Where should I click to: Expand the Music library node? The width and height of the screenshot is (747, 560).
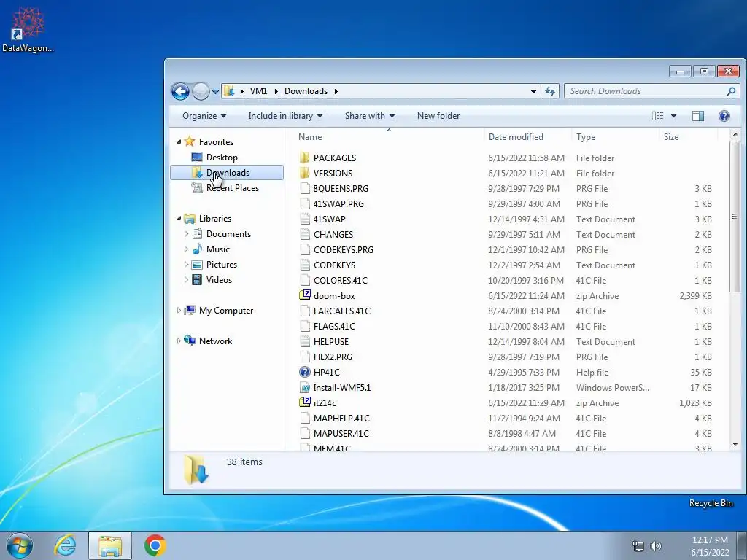(x=186, y=249)
